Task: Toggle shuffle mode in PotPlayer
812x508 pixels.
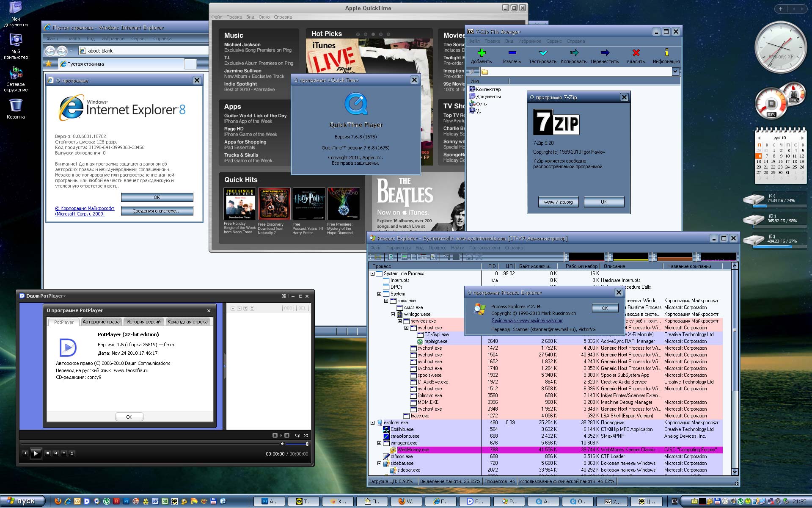Action: tap(306, 435)
